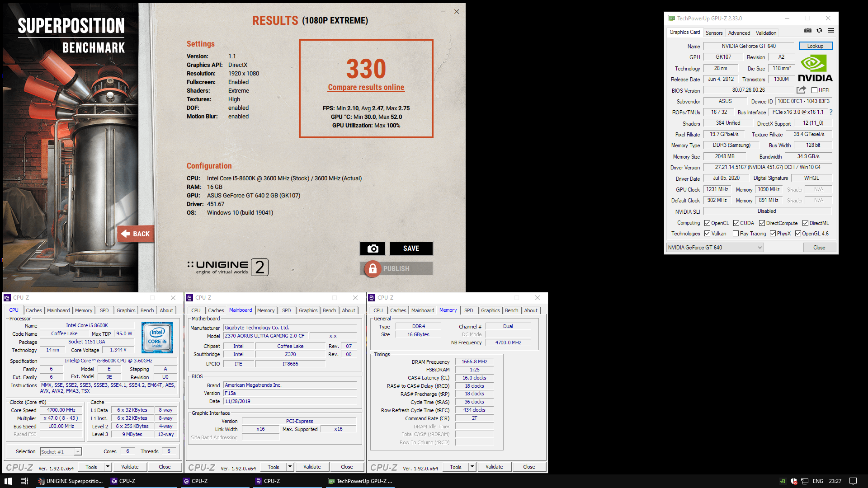The width and height of the screenshot is (868, 488).
Task: Click the lock icon on the Publish button
Action: (373, 269)
